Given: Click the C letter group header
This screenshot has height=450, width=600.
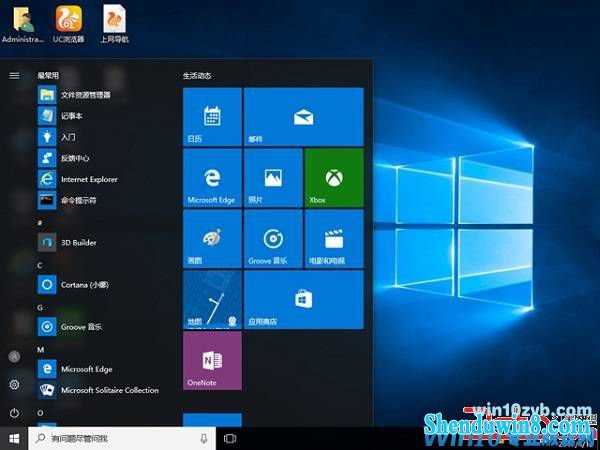Looking at the screenshot, I should pos(40,265).
